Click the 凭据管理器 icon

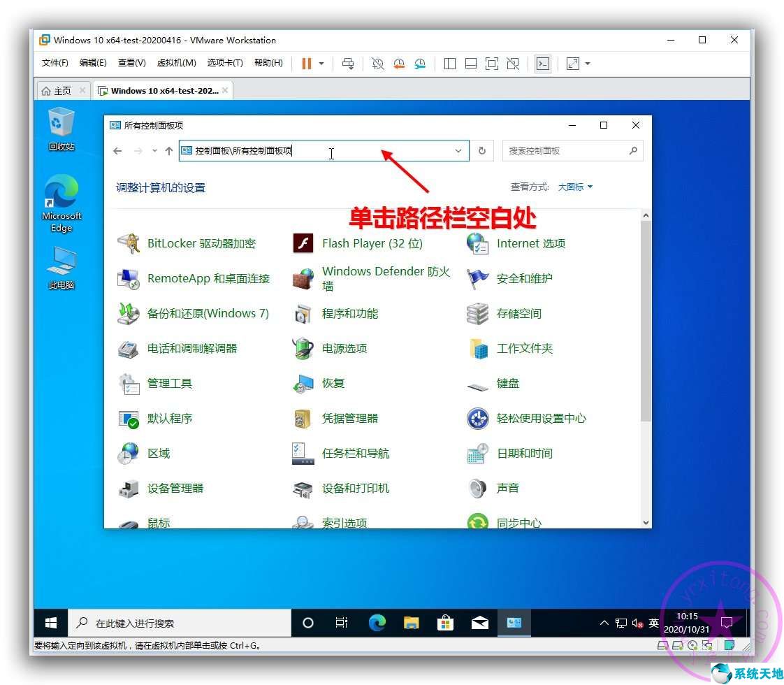coord(303,419)
